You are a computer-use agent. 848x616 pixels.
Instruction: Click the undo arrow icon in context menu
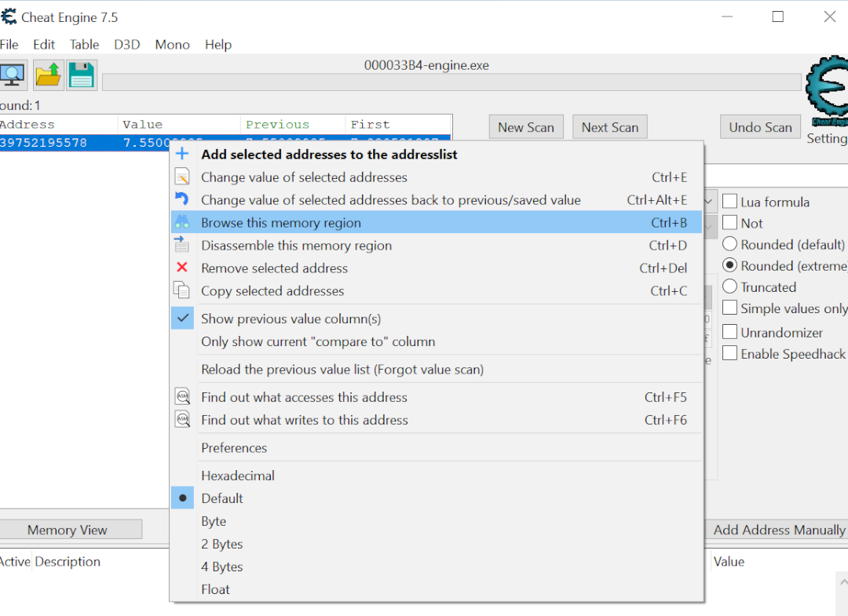click(x=182, y=199)
